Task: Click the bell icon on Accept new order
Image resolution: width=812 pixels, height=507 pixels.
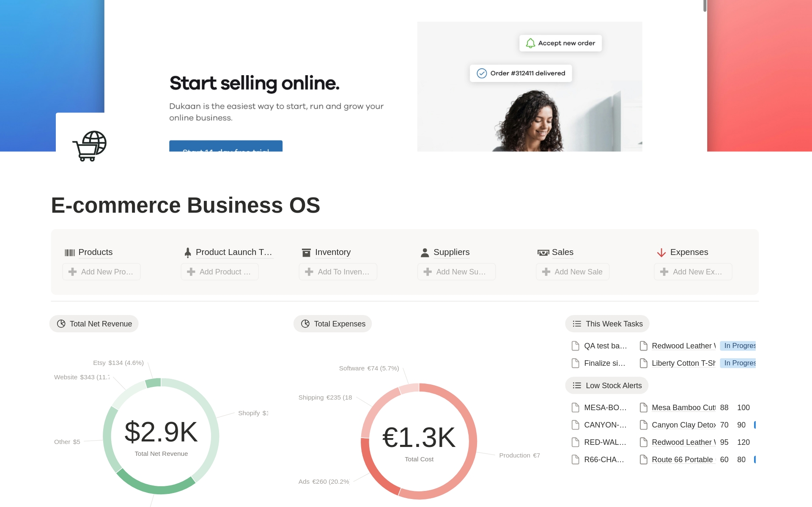Action: (530, 43)
